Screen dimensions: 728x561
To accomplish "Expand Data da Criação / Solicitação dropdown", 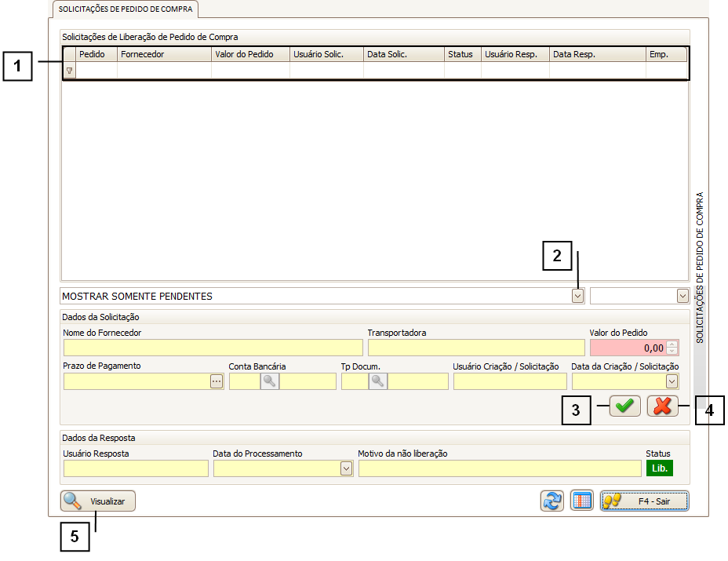I will (x=672, y=381).
